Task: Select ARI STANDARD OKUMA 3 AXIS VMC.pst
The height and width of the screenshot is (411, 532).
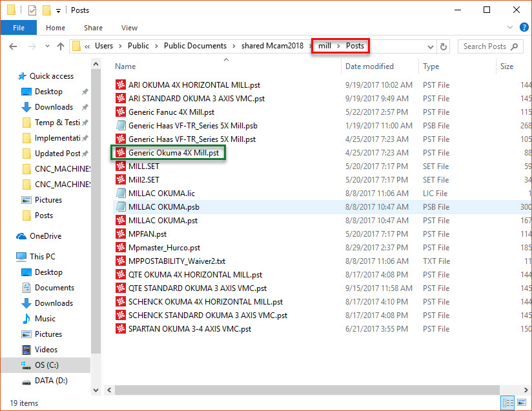Action: [196, 99]
